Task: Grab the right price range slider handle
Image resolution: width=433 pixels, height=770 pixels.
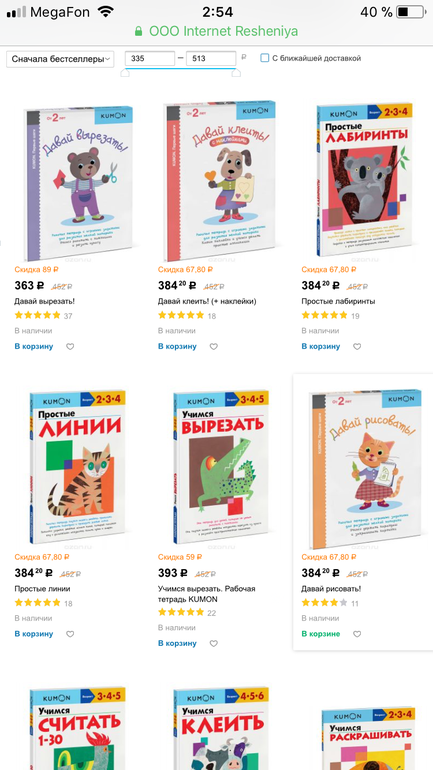Action: (x=236, y=72)
